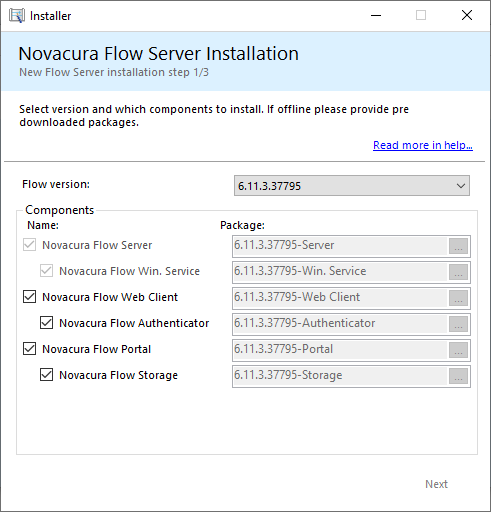Uncheck Novacura Flow Portal checkbox
This screenshot has height=512, width=491.
(29, 348)
